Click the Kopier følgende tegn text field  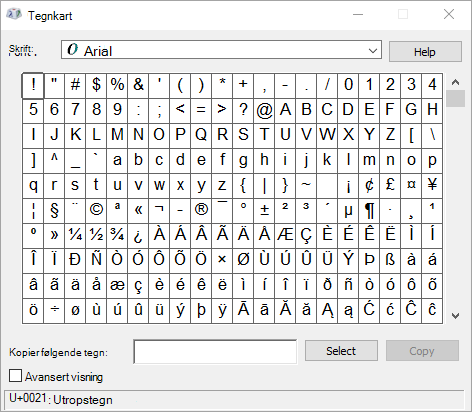click(x=215, y=352)
